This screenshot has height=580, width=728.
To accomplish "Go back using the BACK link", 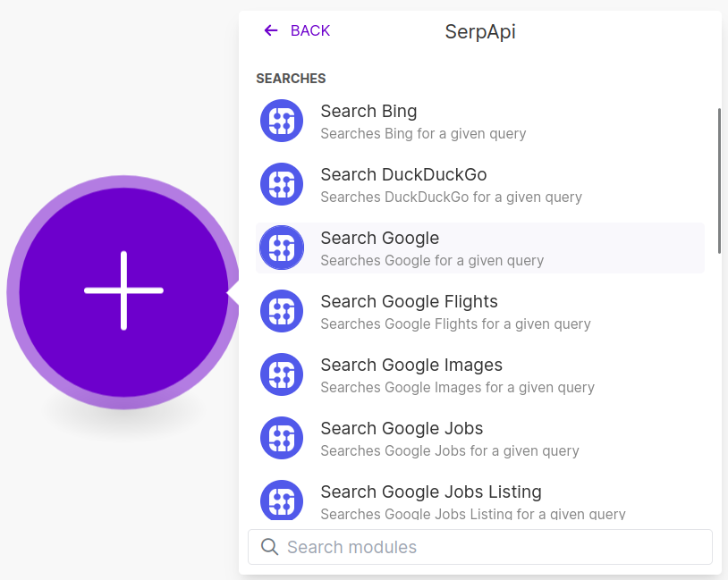I will [x=310, y=30].
